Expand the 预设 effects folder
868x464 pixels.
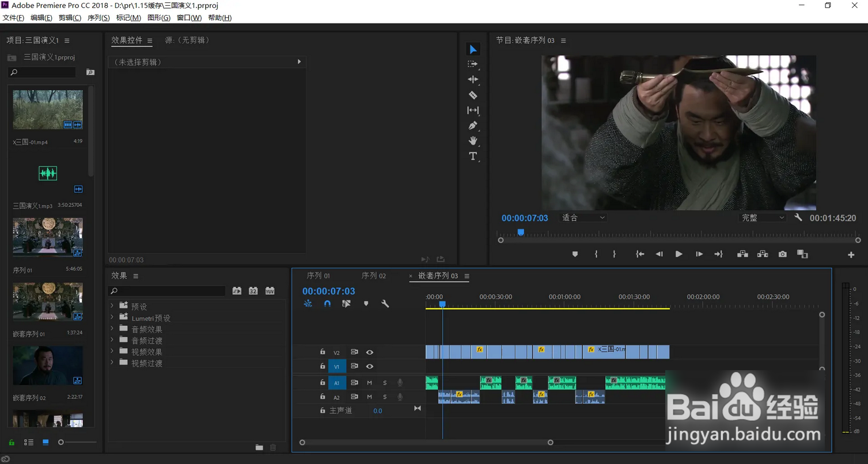click(x=112, y=306)
